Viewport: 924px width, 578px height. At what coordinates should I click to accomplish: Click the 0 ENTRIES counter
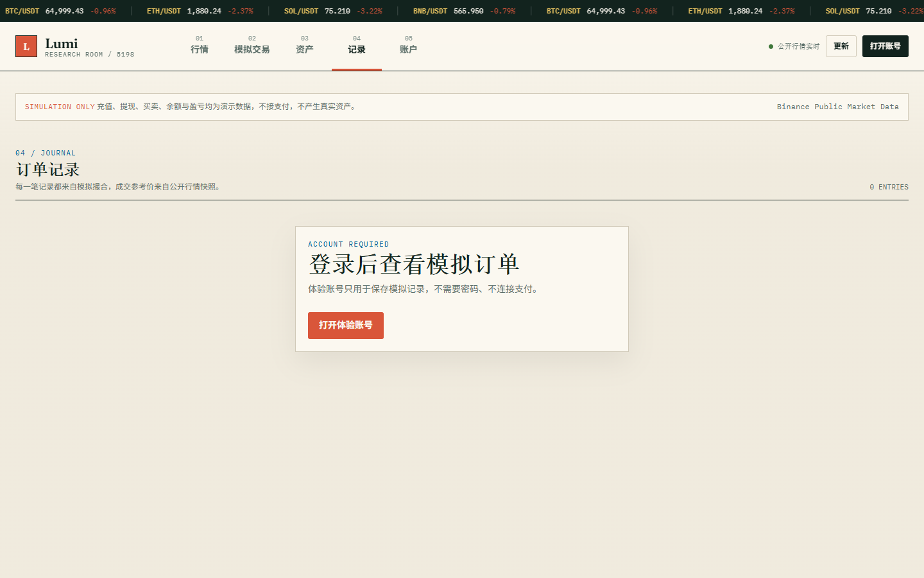[889, 187]
